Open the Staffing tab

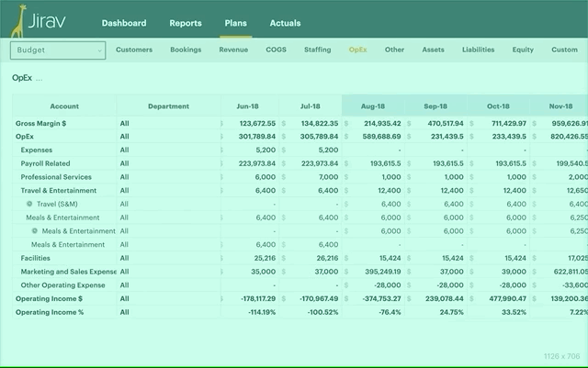317,50
